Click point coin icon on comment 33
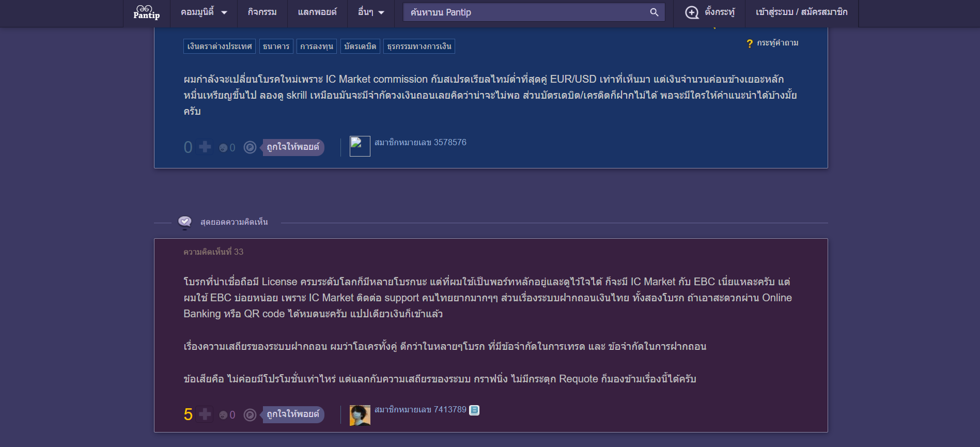The image size is (980, 447). pyautogui.click(x=250, y=415)
